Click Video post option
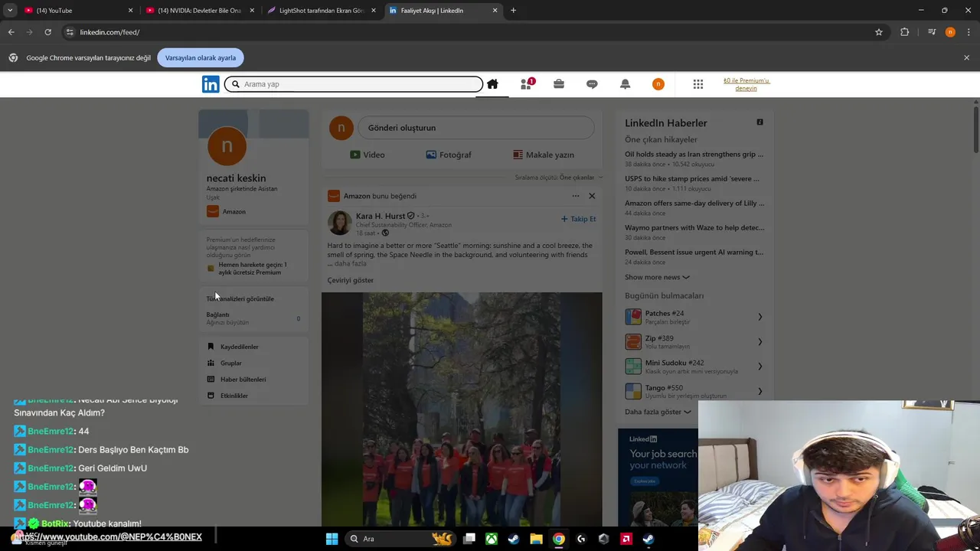Viewport: 980px width, 551px height. 367,155
